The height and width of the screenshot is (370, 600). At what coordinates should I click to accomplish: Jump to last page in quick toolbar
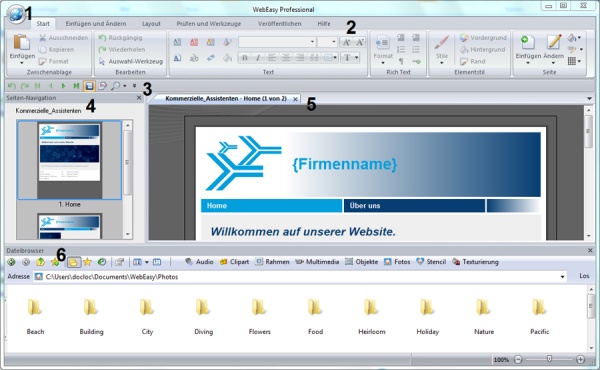[x=76, y=86]
